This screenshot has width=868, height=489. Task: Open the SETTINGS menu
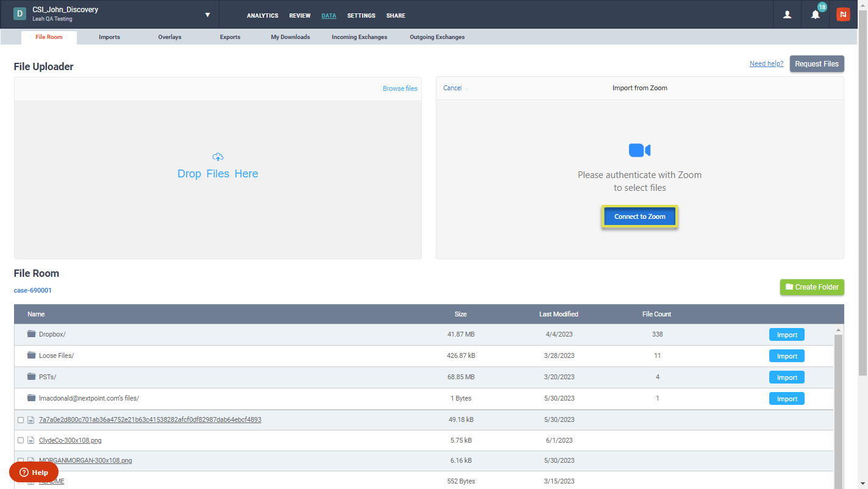(x=361, y=16)
